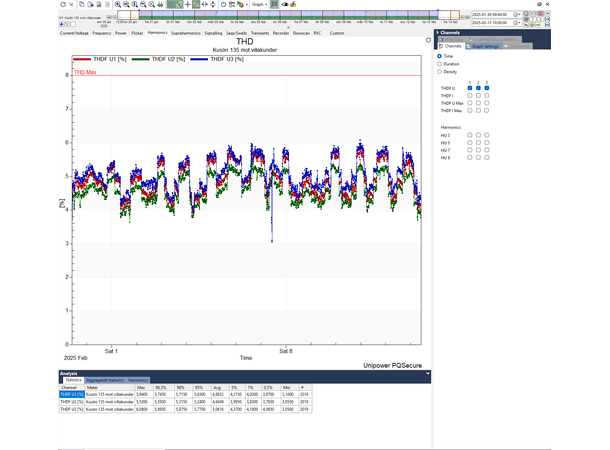Uncheck THDF U checkbox for phase 2

click(x=478, y=88)
